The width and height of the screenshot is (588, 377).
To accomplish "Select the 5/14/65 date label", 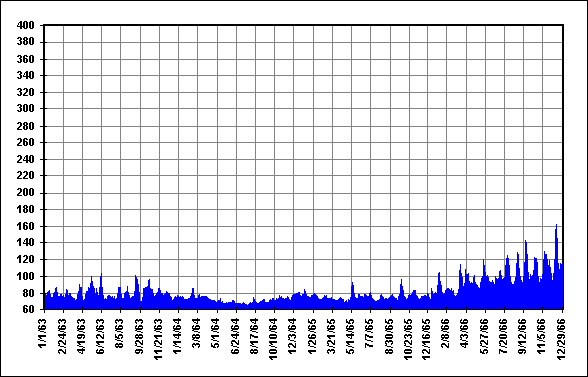I will (351, 336).
